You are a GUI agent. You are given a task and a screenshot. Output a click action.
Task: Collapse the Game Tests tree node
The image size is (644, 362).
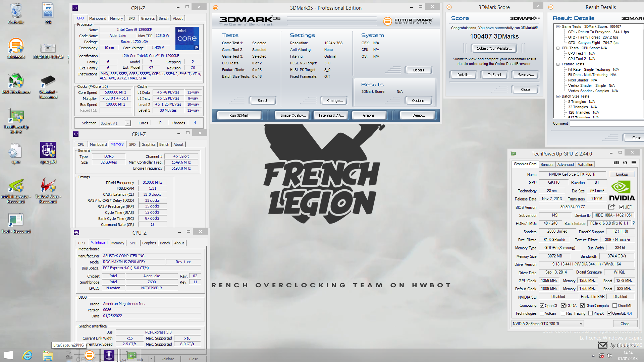tap(558, 26)
